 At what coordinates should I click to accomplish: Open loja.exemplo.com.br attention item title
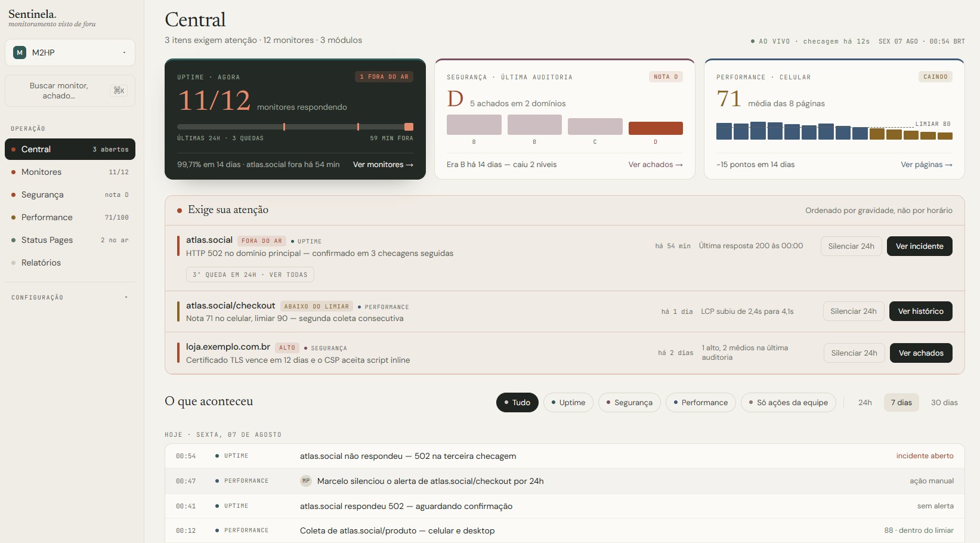228,347
